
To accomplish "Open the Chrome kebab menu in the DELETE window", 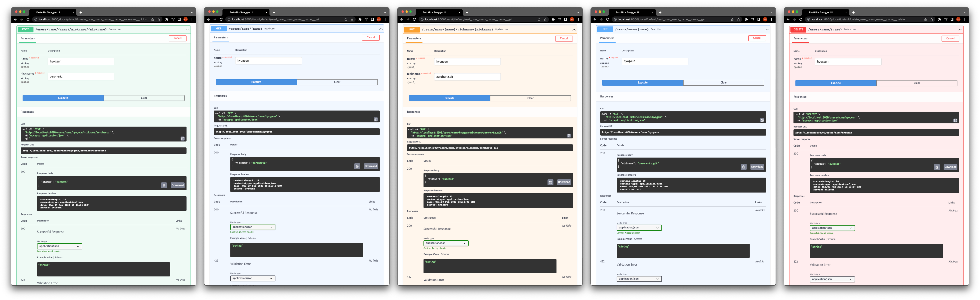I will pyautogui.click(x=965, y=19).
